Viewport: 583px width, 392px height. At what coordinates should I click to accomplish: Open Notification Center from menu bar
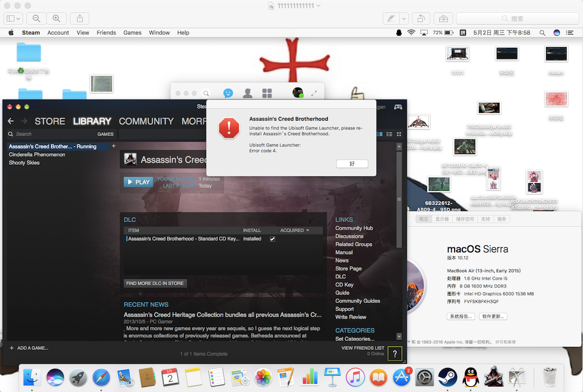click(x=569, y=33)
